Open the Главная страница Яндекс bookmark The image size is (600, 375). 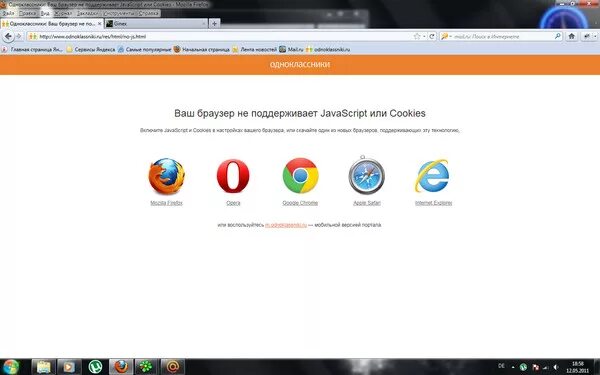pyautogui.click(x=32, y=49)
